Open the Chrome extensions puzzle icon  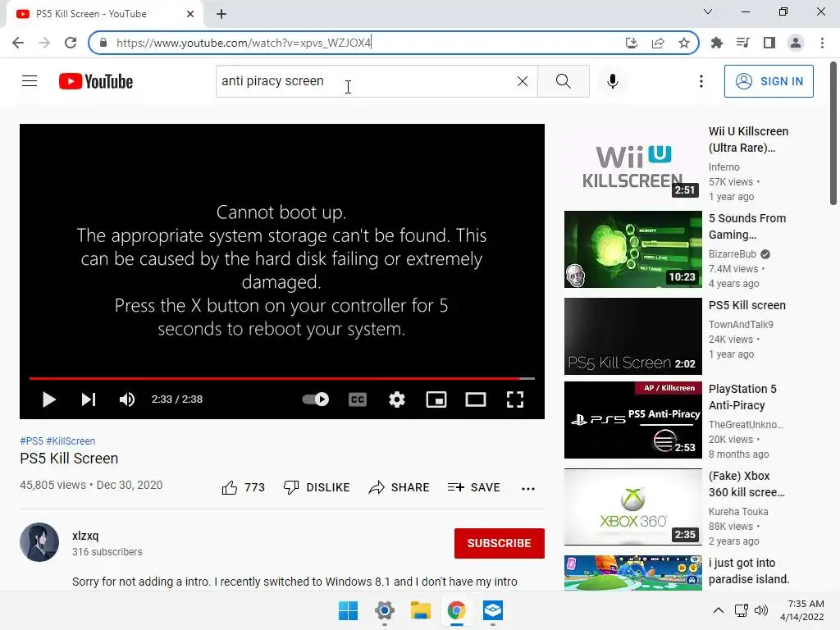[x=717, y=43]
